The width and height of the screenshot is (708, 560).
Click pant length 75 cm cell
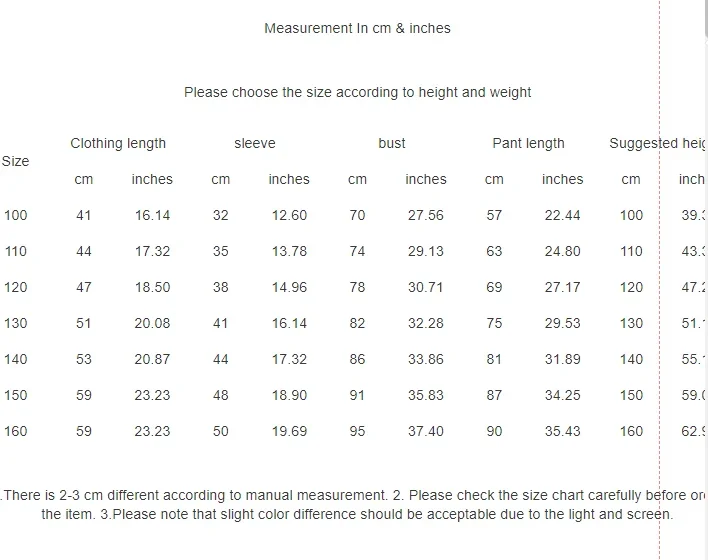(x=494, y=323)
